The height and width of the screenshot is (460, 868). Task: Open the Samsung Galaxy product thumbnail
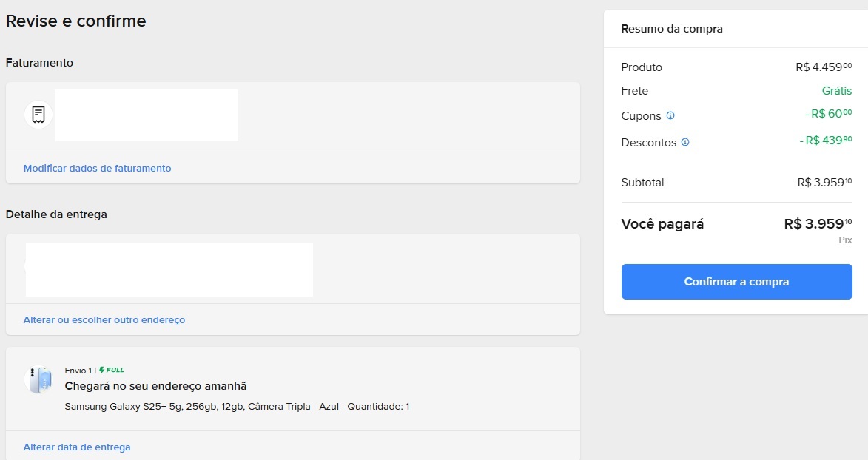point(38,379)
